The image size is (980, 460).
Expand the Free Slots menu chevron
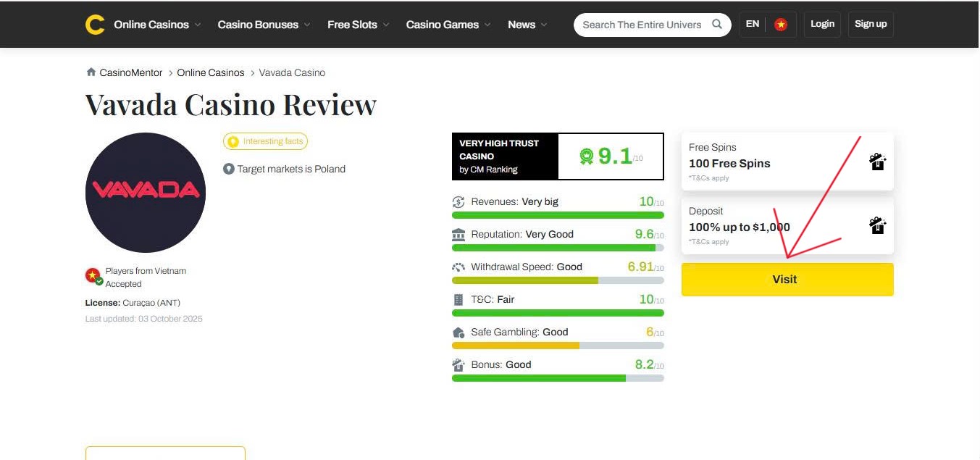click(386, 25)
